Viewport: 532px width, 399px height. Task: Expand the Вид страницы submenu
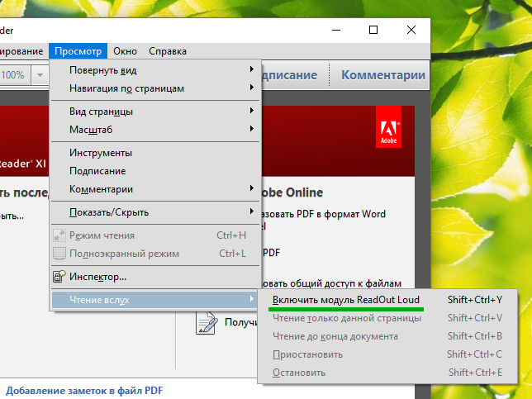[x=156, y=112]
